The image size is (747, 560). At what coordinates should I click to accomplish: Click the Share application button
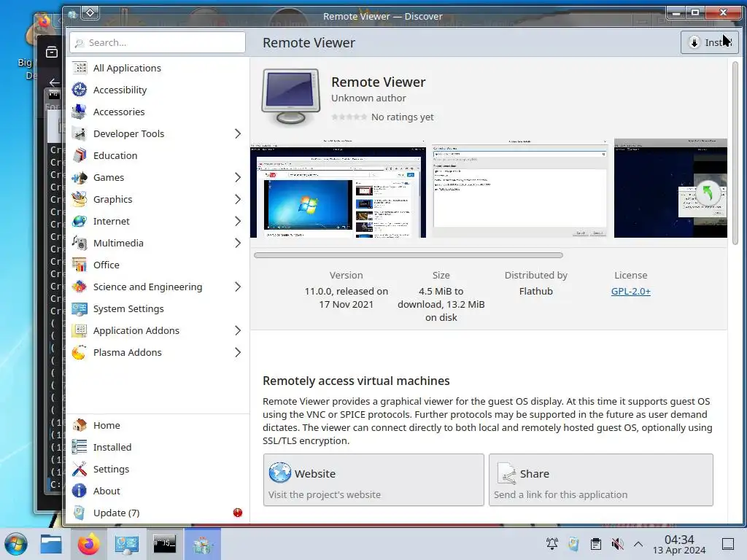[x=601, y=480]
